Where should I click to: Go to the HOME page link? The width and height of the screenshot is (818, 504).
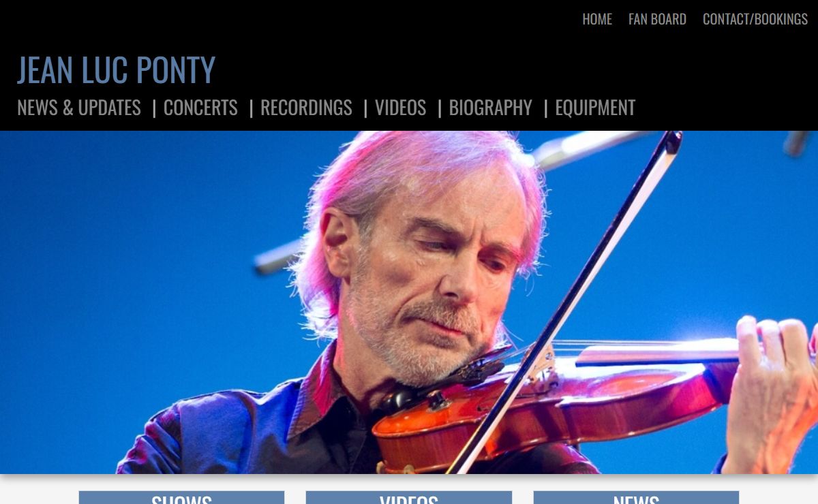click(x=596, y=19)
